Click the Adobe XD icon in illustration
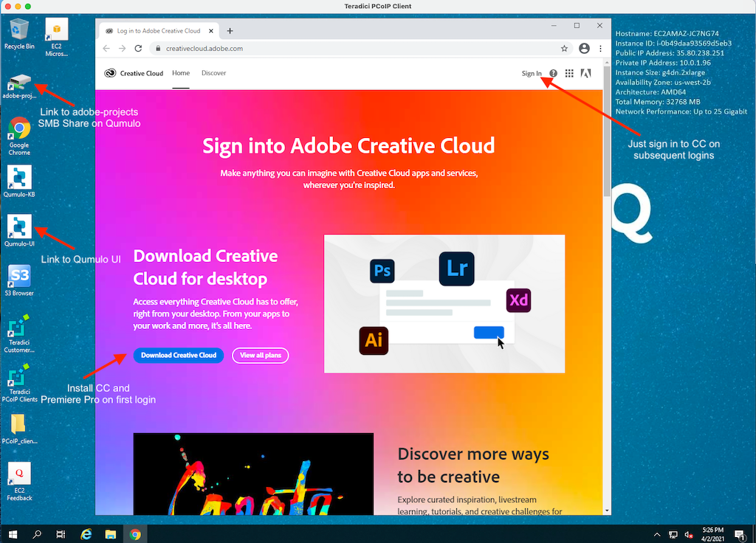The width and height of the screenshot is (756, 543). [x=519, y=300]
